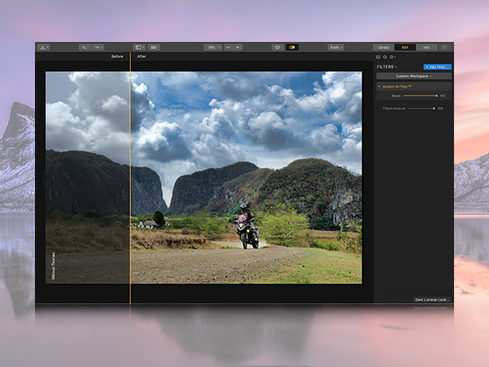Click the Save Luminar Look button

point(432,300)
